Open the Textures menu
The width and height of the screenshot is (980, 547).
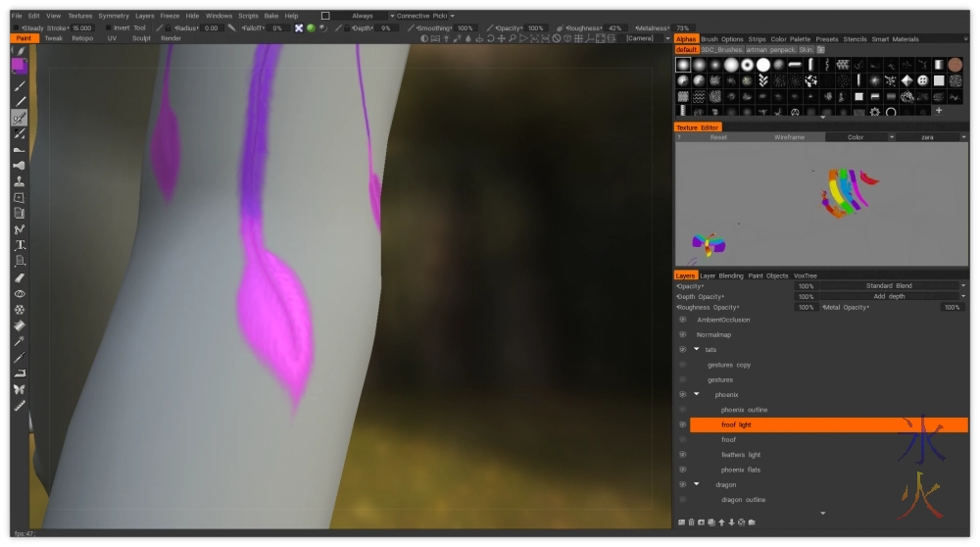point(79,16)
